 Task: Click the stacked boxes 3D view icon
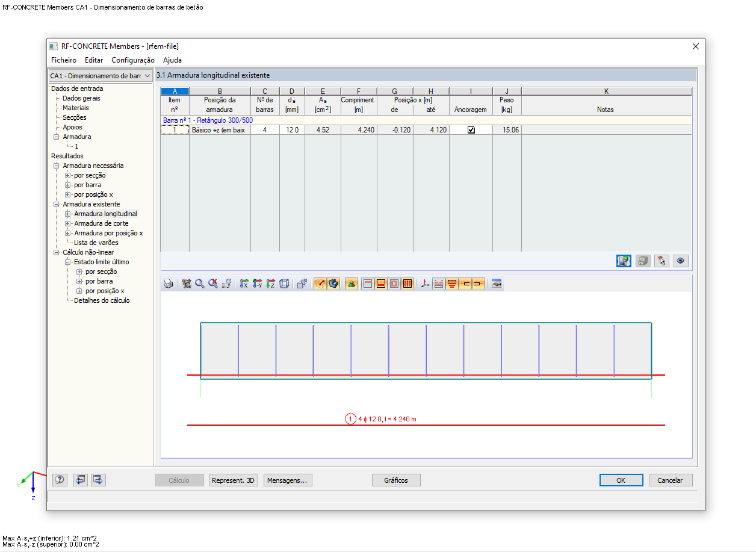click(x=302, y=284)
